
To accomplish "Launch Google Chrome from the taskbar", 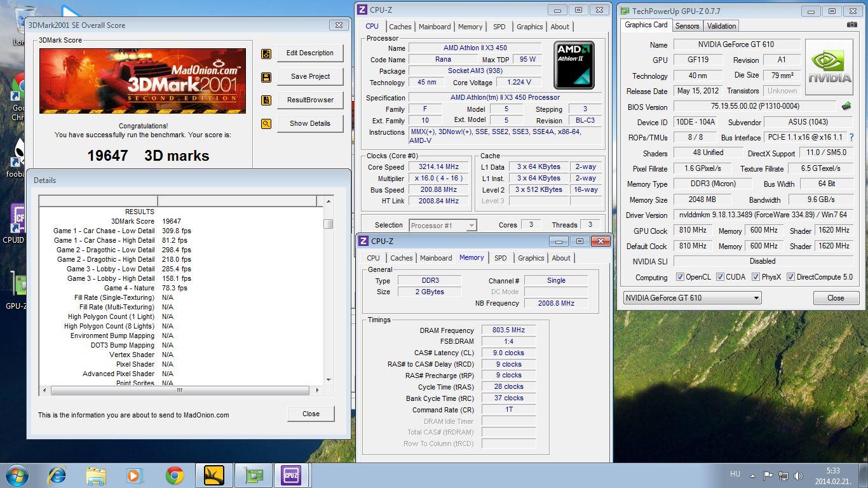I will coord(175,475).
